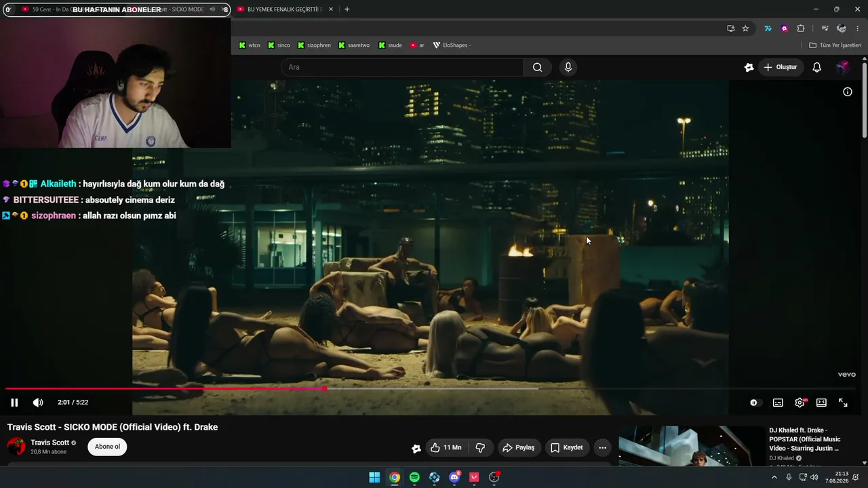Open the EloShapes bookmark
Image resolution: width=868 pixels, height=488 pixels.
click(x=452, y=45)
